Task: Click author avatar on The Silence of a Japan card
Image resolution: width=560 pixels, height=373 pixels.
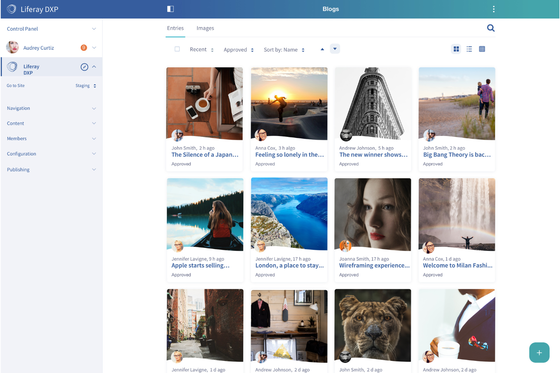Action: pyautogui.click(x=178, y=135)
